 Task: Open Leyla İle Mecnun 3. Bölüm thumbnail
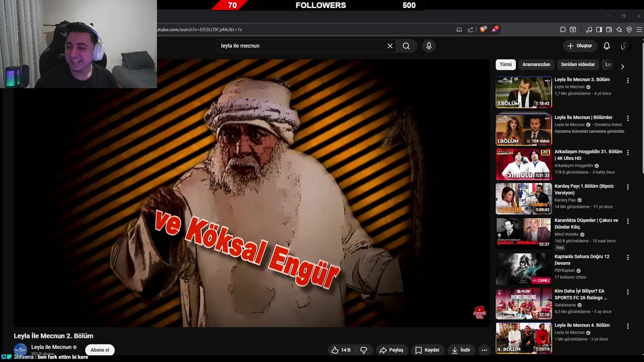[x=524, y=92]
